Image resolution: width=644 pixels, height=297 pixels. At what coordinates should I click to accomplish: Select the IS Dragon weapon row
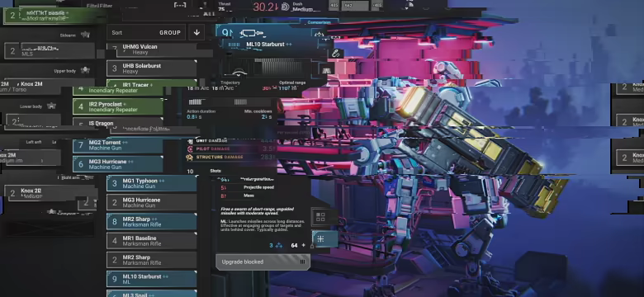click(118, 123)
